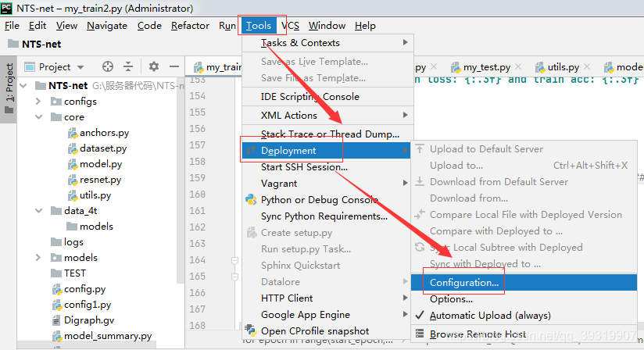
Task: Open the VCS menu
Action: [290, 26]
